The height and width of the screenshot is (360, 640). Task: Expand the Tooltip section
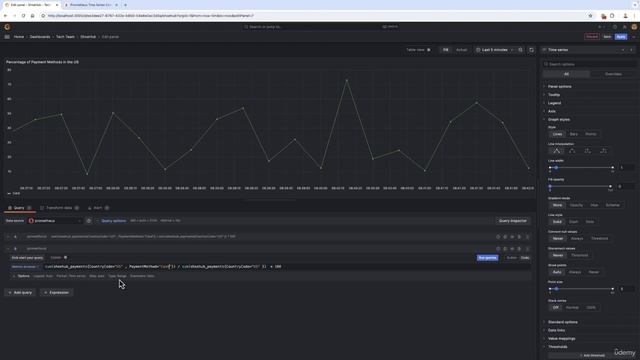coord(553,95)
